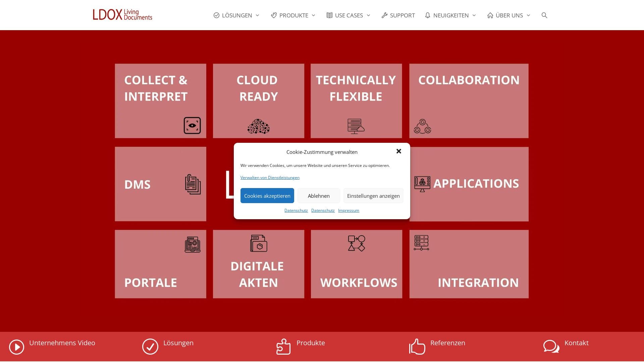Click the puzzle icon next to Produkte in footer
The image size is (644, 362).
pyautogui.click(x=283, y=347)
